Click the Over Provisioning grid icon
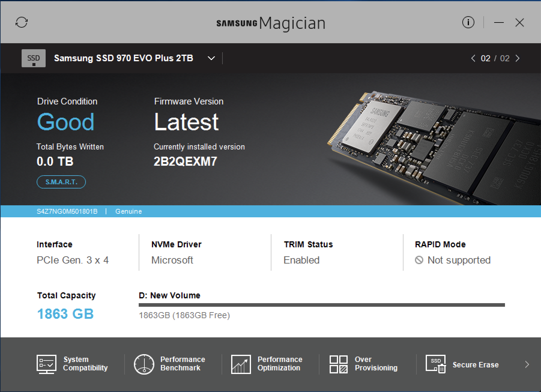The width and height of the screenshot is (541, 392). pos(339,364)
